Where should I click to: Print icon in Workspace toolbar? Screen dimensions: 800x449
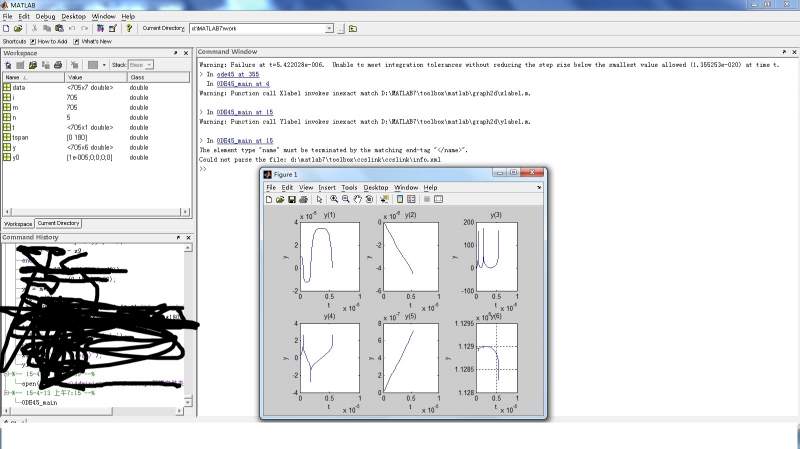[58, 65]
